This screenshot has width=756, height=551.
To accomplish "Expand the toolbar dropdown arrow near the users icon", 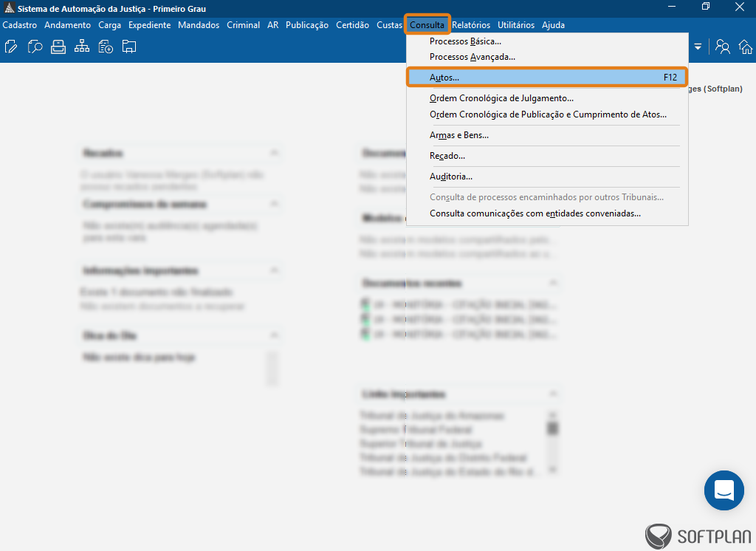I will tap(698, 47).
